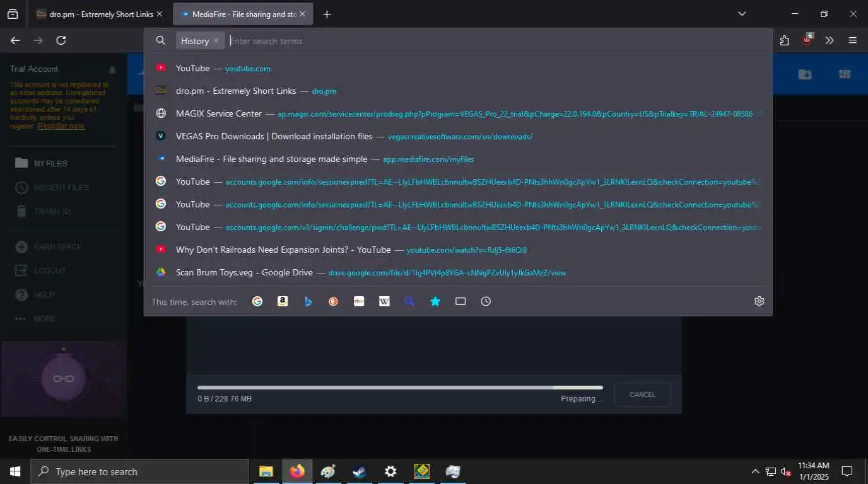Select the MediaFire tab
The width and height of the screenshot is (868, 484).
pos(243,14)
